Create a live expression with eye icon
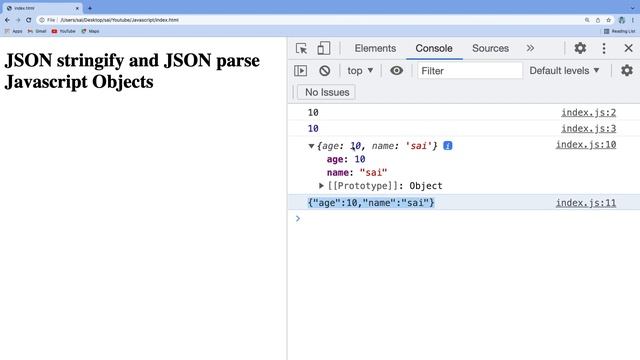 (x=396, y=71)
